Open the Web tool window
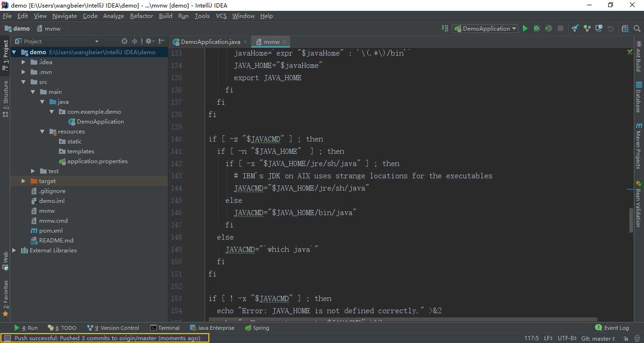Viewport: 644px width, 343px height. point(5,261)
